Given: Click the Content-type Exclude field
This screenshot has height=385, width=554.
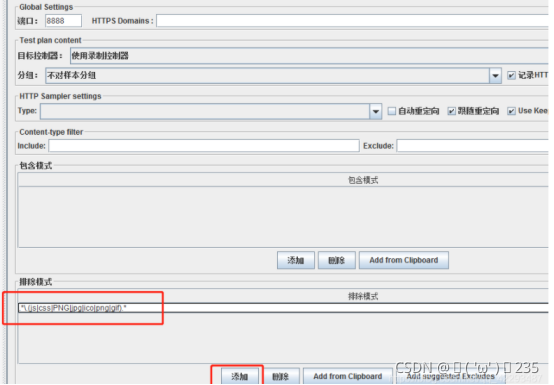Looking at the screenshot, I should pyautogui.click(x=473, y=146).
